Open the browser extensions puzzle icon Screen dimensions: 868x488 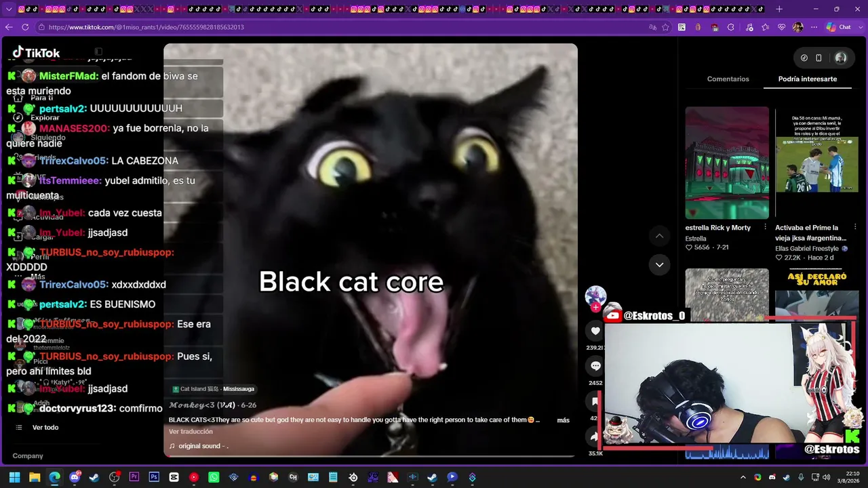[x=731, y=27]
